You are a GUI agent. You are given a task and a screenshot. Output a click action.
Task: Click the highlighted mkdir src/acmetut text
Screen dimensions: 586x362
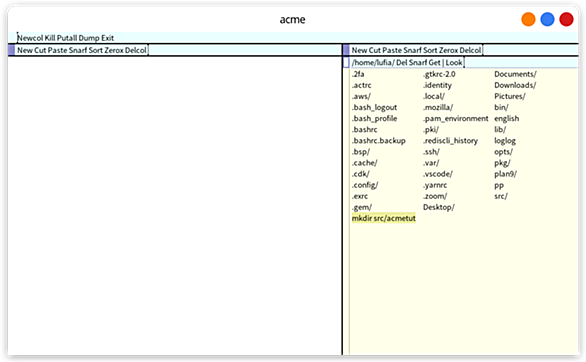pos(383,218)
